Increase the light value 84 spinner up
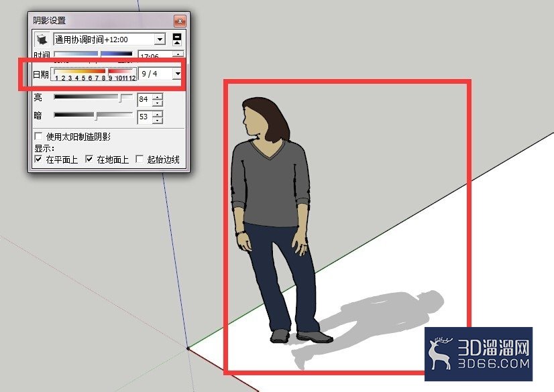 tap(158, 96)
